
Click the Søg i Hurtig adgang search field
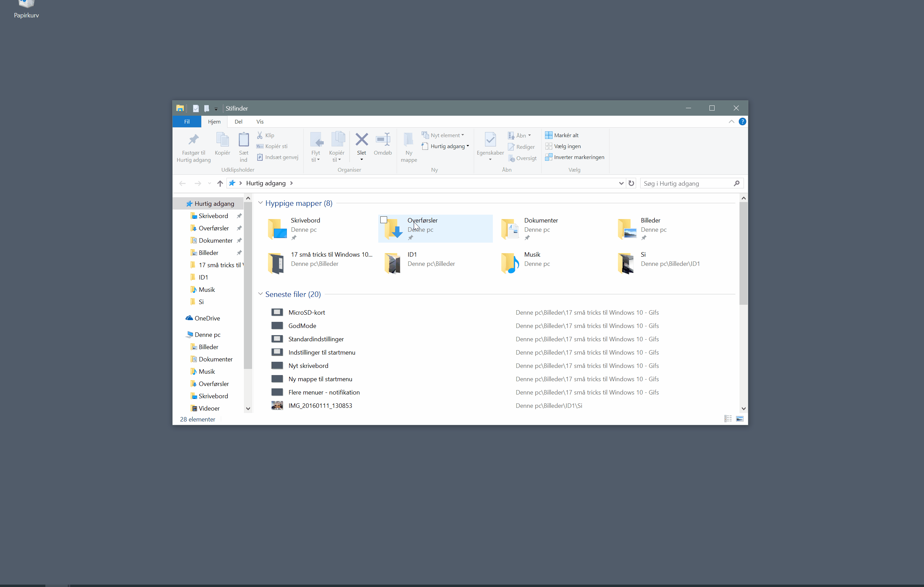click(687, 184)
